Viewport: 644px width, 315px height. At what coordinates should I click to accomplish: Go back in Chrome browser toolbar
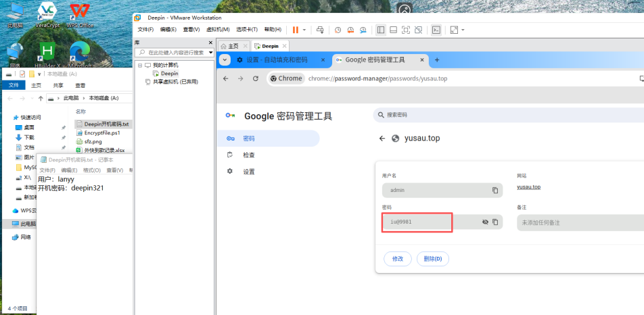pyautogui.click(x=225, y=78)
